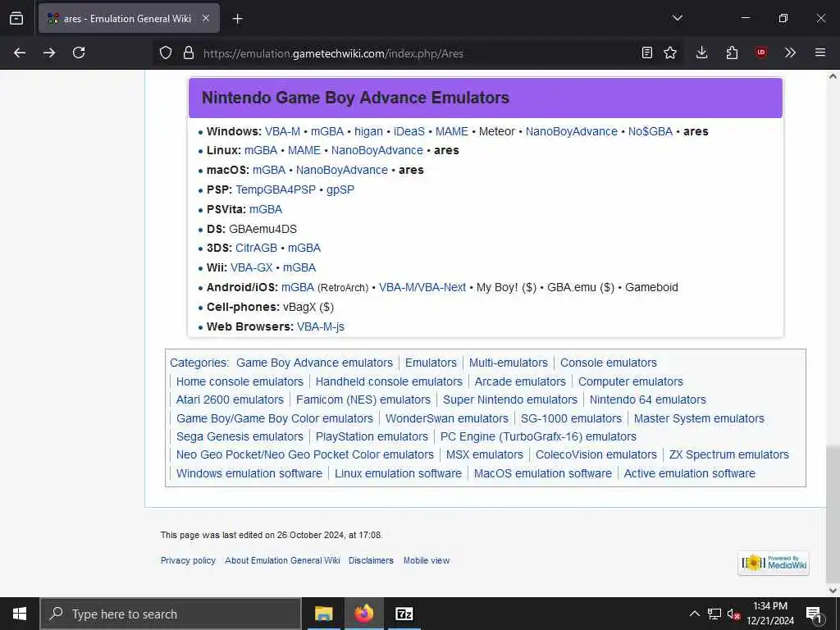Open Nintendo 64 emulators category
Image resolution: width=840 pixels, height=630 pixels.
648,399
